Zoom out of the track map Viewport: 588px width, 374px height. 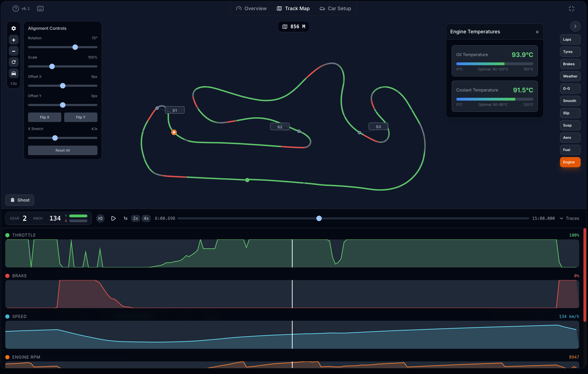14,51
